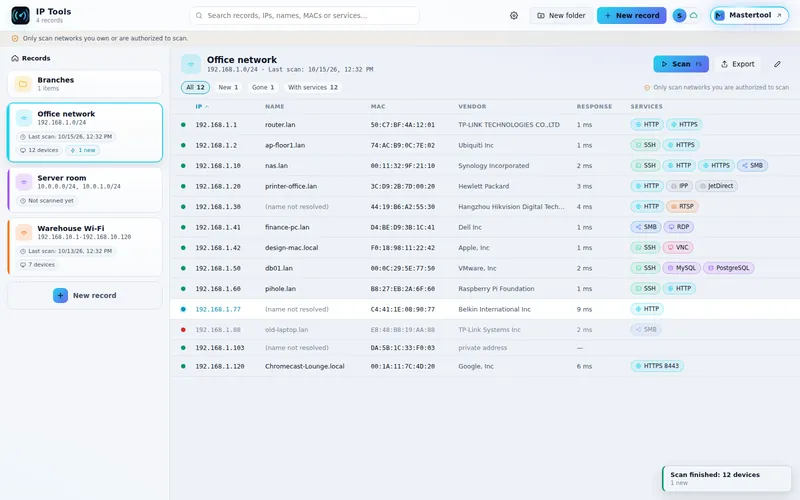The image size is (800, 500).
Task: Click the nas.lan device name
Action: (x=276, y=166)
